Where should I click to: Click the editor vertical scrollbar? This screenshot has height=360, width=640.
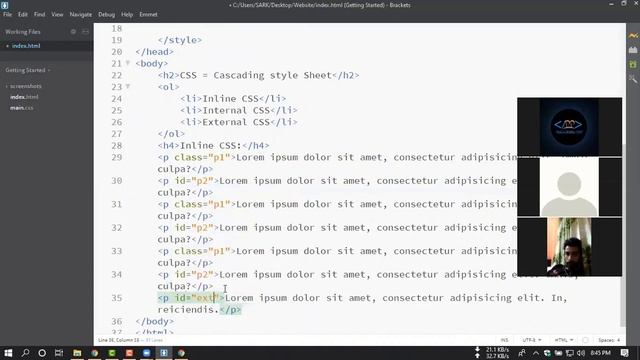click(623, 235)
